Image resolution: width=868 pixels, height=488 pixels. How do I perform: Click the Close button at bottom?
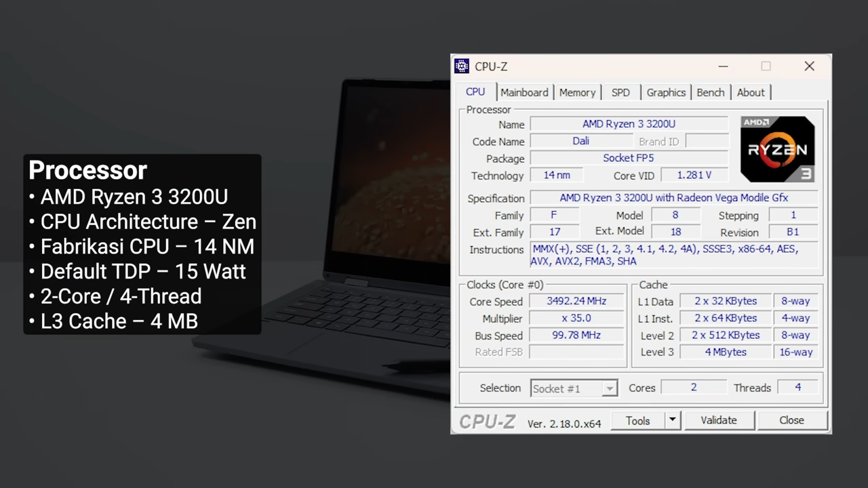pyautogui.click(x=791, y=420)
